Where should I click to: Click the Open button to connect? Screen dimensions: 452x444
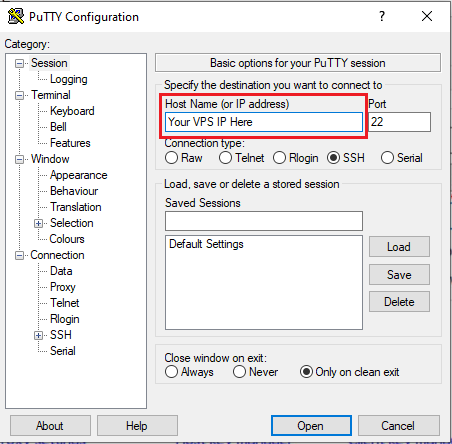coord(311,426)
